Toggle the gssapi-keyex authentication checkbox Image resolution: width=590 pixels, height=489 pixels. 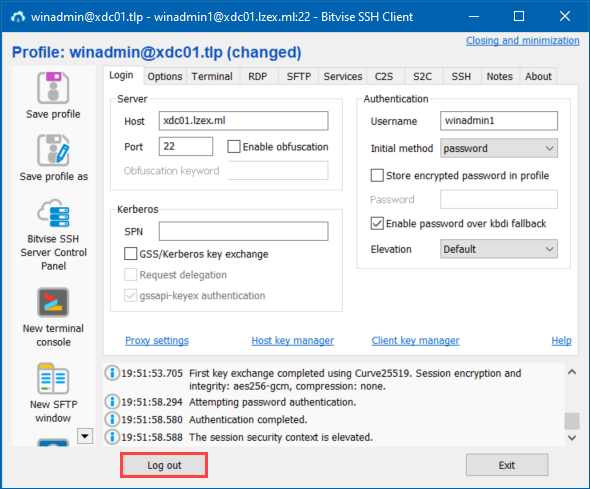point(131,295)
